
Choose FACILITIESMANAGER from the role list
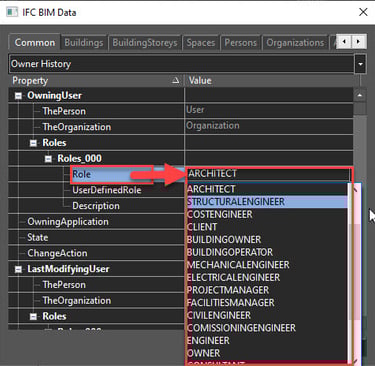click(x=267, y=303)
